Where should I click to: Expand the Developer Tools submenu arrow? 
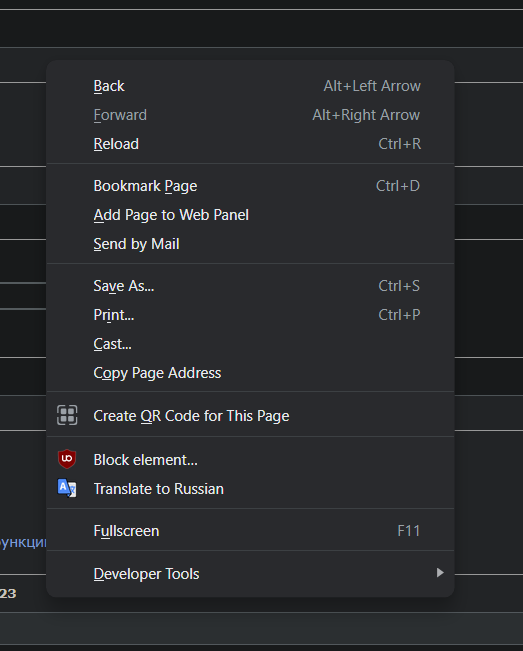tap(440, 573)
